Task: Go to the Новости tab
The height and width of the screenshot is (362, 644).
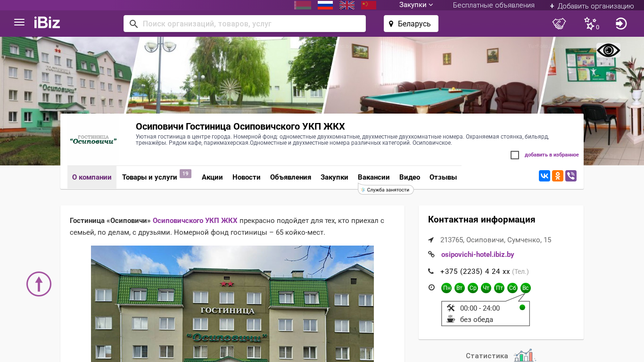Action: 247,177
